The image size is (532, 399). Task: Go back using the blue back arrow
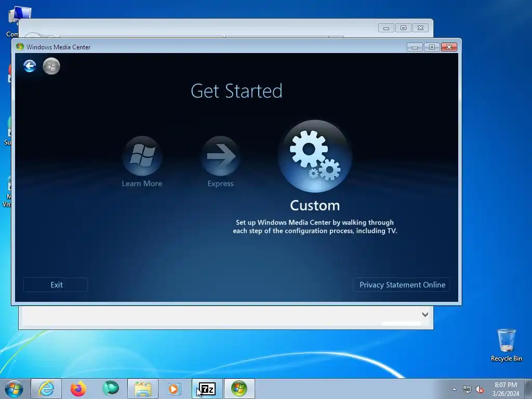(x=30, y=66)
